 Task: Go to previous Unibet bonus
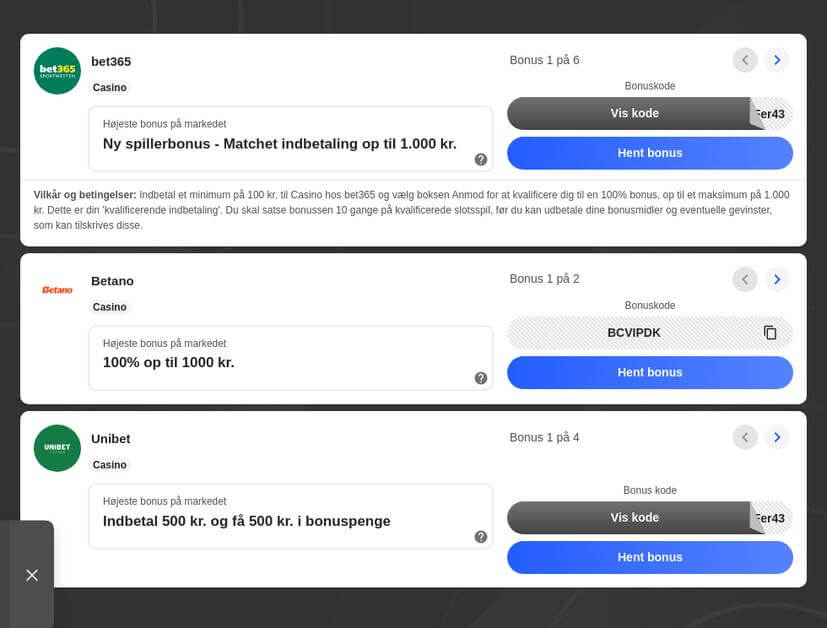(745, 437)
